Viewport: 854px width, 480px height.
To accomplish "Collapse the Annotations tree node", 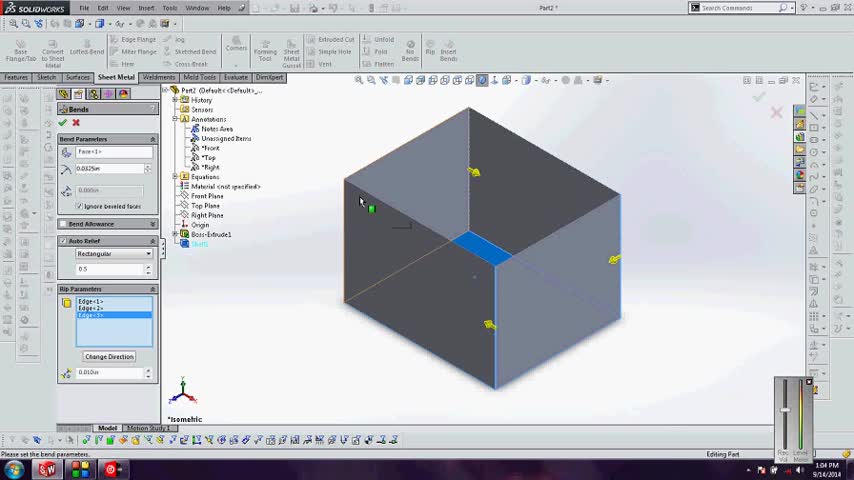I will (175, 119).
